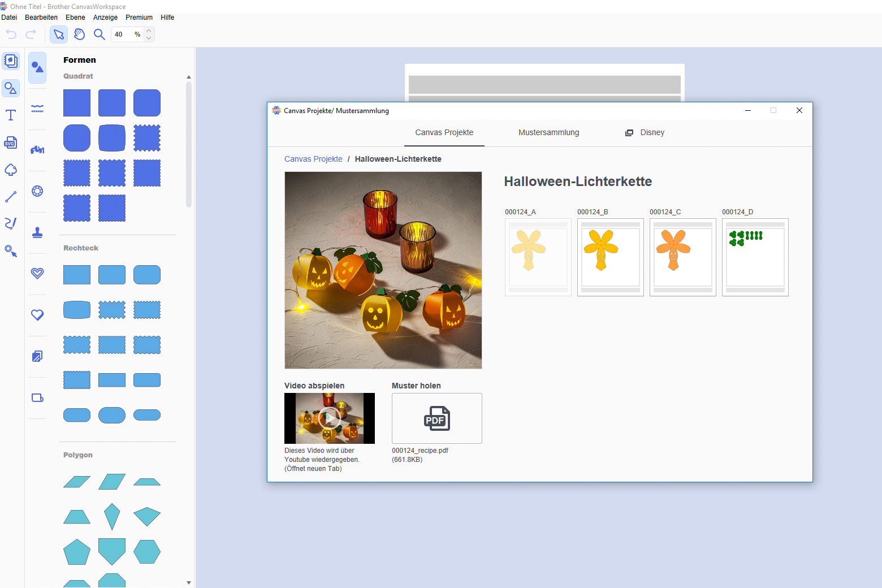Open the triple heart outline category
882x588 pixels.
click(x=37, y=274)
